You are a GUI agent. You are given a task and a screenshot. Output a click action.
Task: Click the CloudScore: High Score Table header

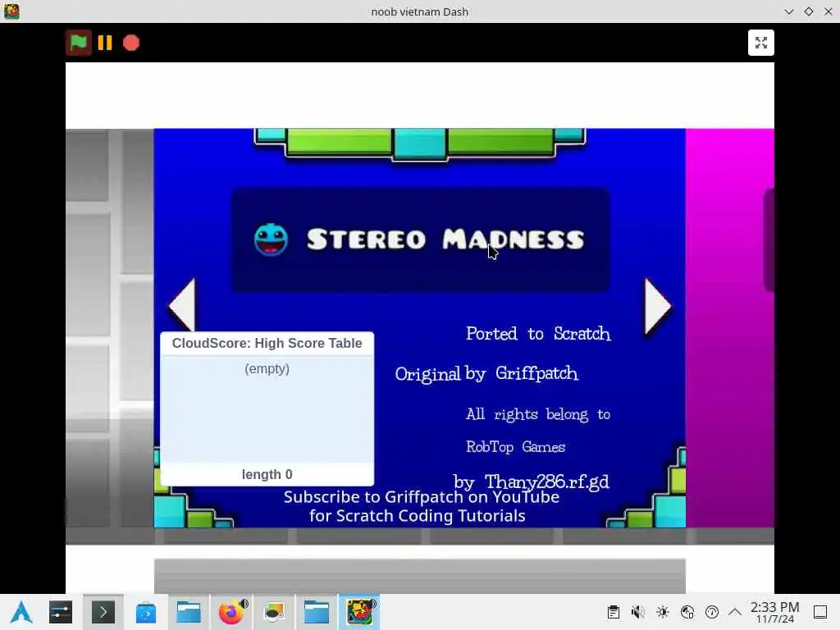point(267,344)
